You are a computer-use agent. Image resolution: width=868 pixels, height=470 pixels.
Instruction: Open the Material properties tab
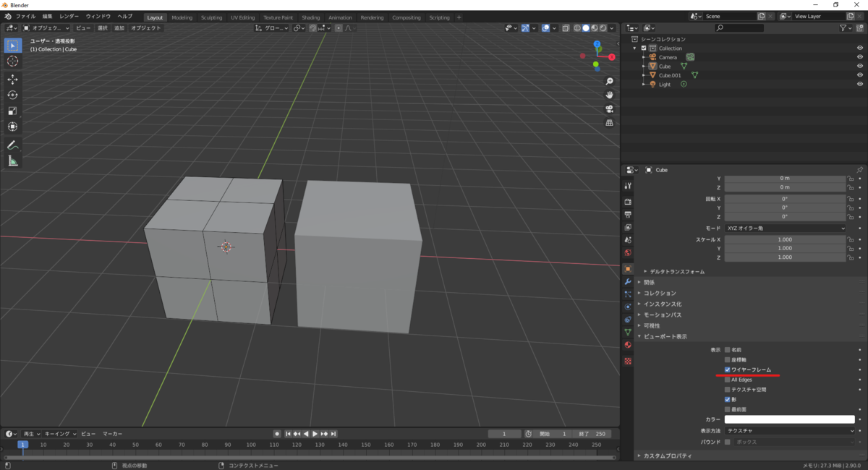[x=628, y=345]
